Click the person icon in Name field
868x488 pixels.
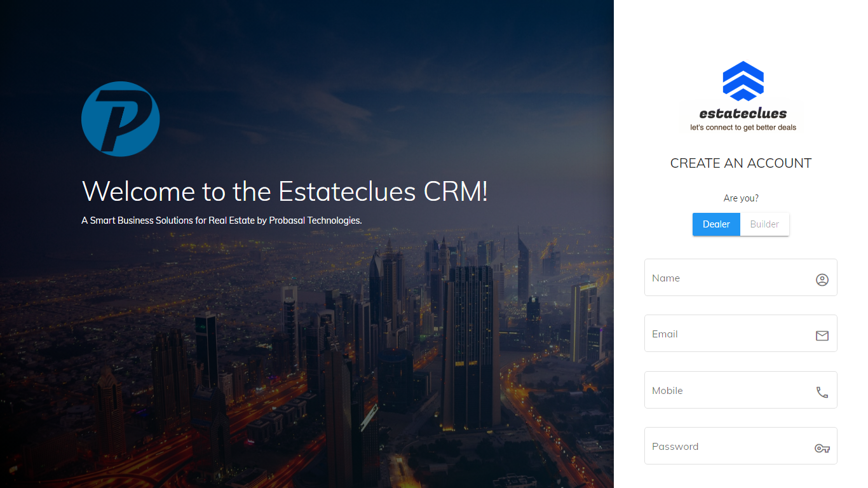822,280
